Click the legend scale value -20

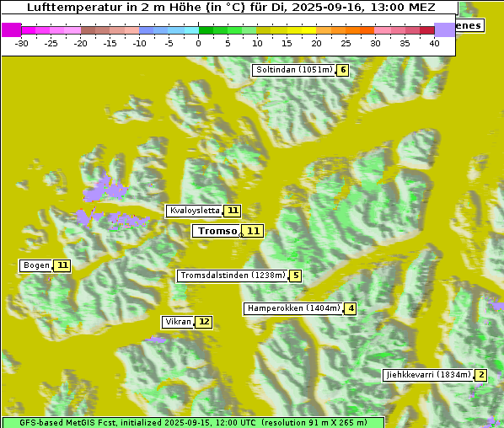tap(80, 43)
